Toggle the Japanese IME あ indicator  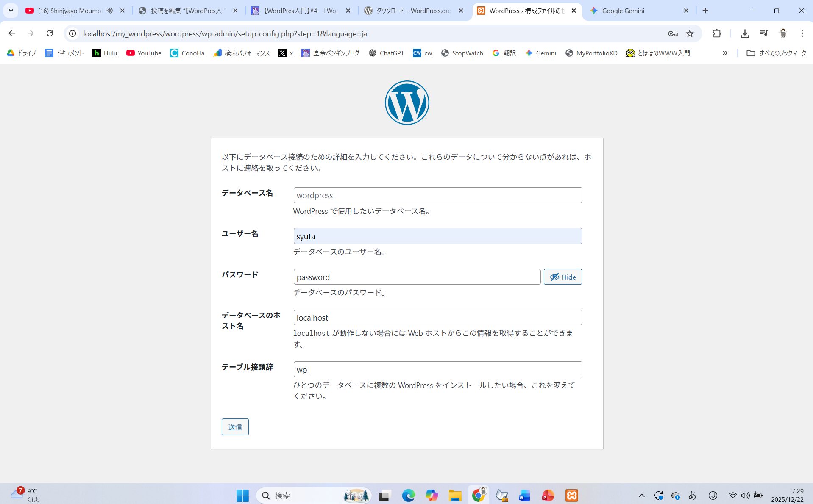click(x=692, y=495)
